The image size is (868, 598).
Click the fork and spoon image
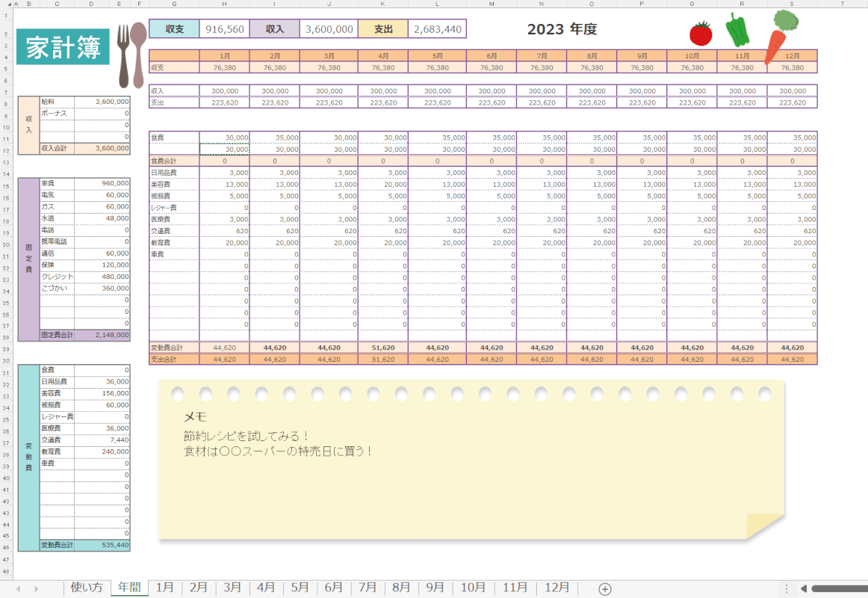click(x=130, y=54)
